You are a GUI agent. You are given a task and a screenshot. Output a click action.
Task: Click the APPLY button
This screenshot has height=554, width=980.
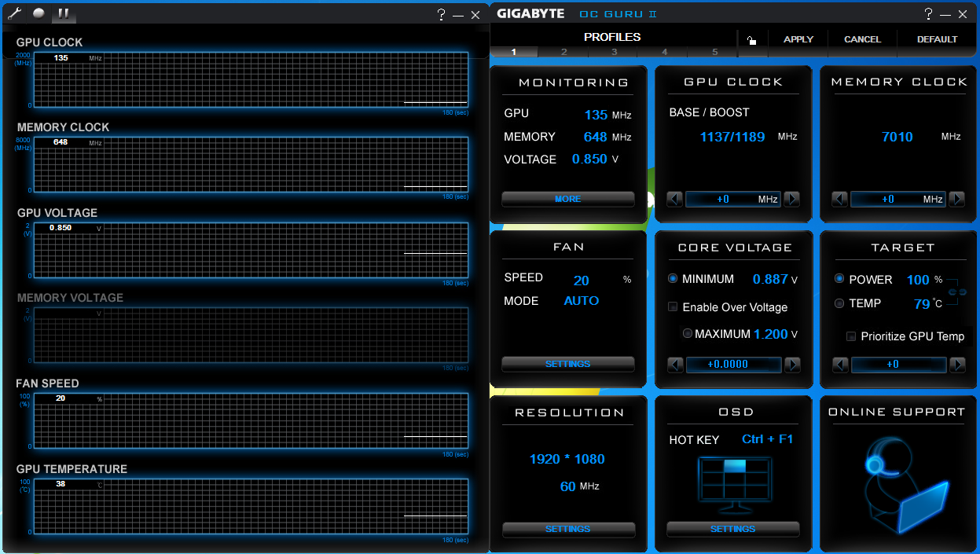pyautogui.click(x=798, y=39)
